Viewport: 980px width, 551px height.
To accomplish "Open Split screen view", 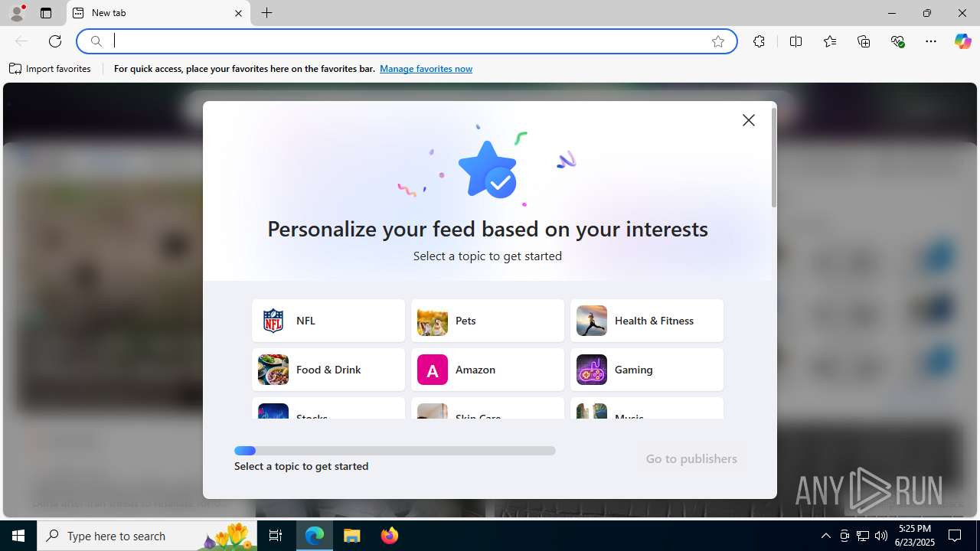I will [x=795, y=41].
